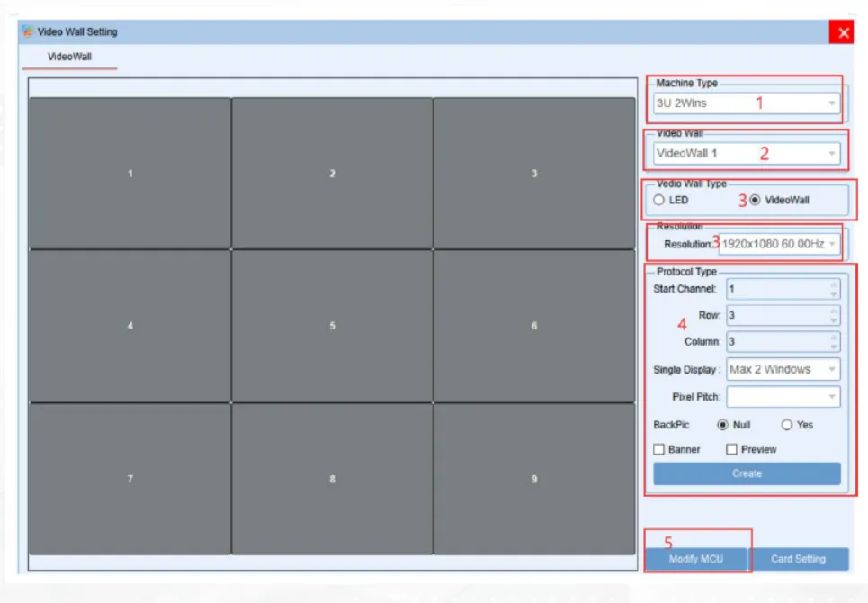Screen dimensions: 868x603
Task: Select video wall screen 9
Action: coord(534,479)
